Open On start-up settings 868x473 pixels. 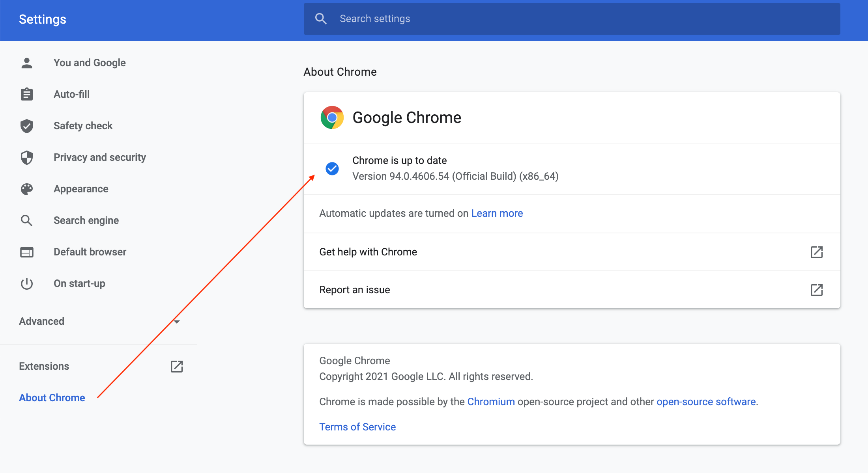point(79,283)
